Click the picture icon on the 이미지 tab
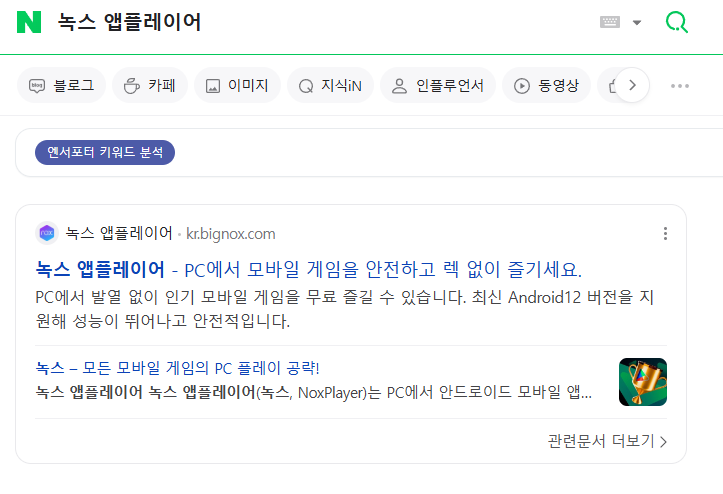 213,86
